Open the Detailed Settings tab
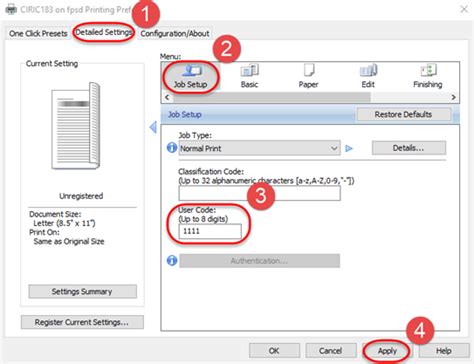474x364 pixels. 104,32
